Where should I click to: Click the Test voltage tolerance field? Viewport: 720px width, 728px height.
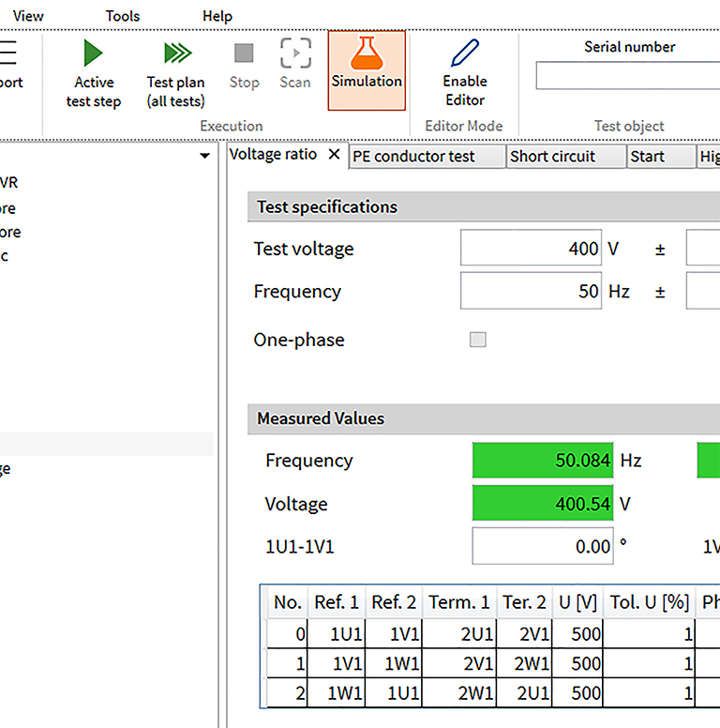[703, 248]
